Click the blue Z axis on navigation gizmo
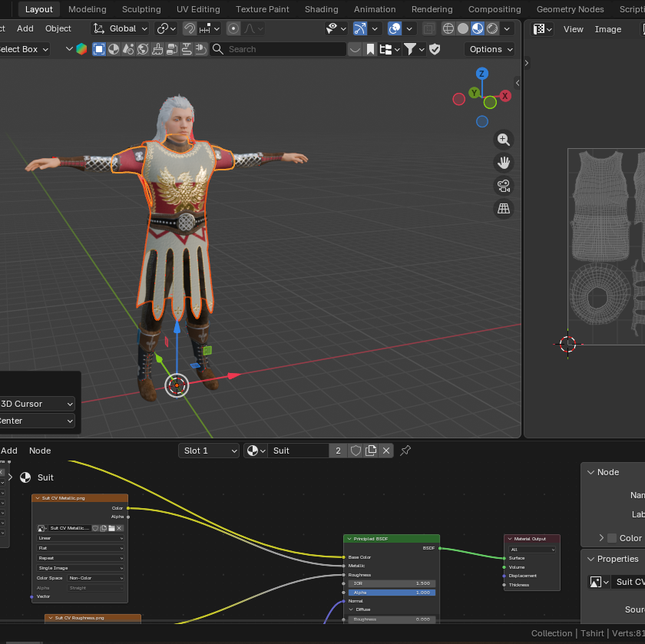The height and width of the screenshot is (644, 645). point(481,74)
